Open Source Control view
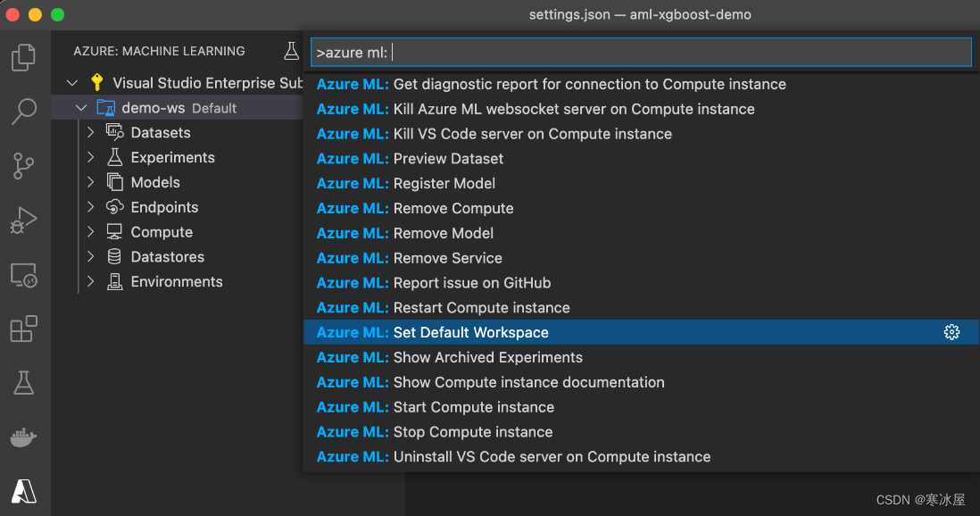The image size is (980, 516). click(x=24, y=166)
